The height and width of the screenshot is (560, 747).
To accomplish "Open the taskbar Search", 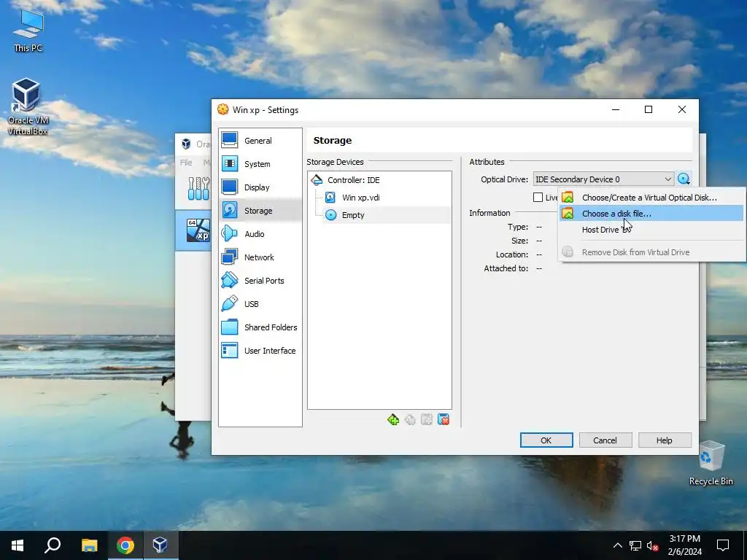I will tap(53, 545).
